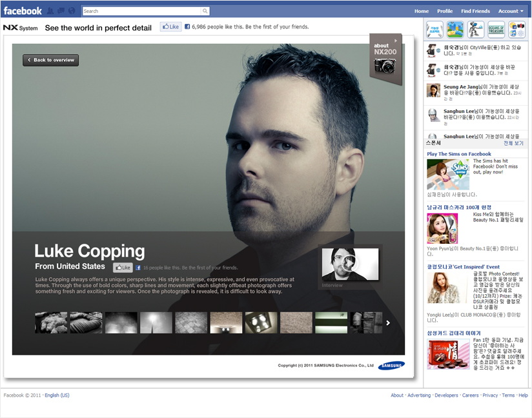
Task: Click the Facebook logo
Action: [23, 11]
